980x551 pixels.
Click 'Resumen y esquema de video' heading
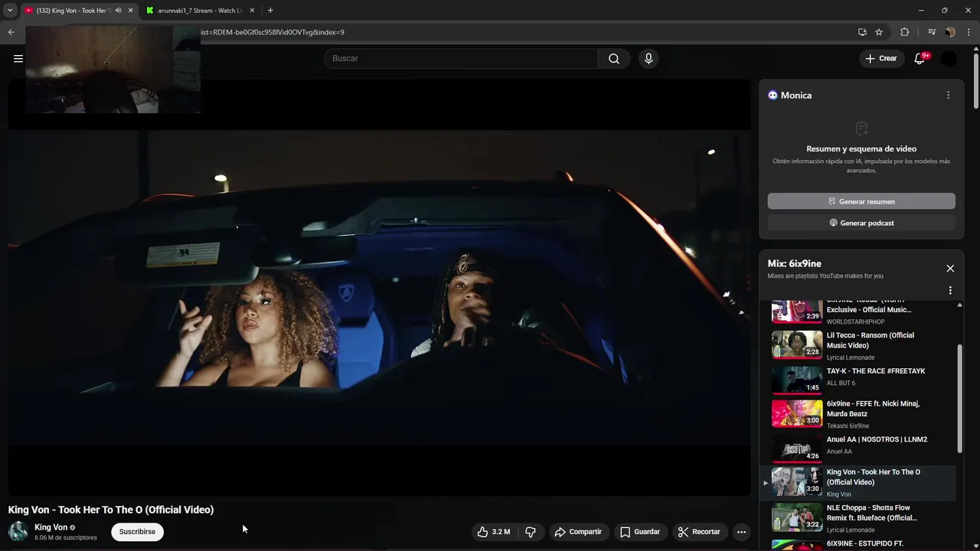(x=861, y=149)
